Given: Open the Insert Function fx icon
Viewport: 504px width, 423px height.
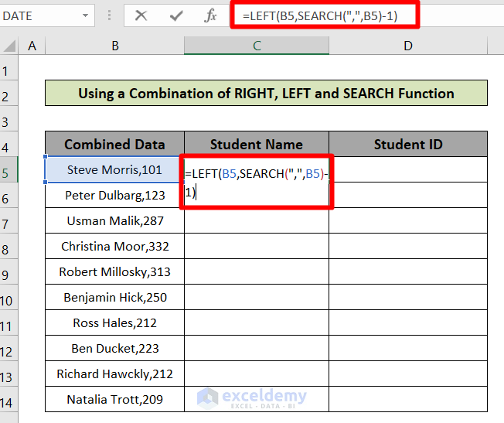Looking at the screenshot, I should pos(210,15).
